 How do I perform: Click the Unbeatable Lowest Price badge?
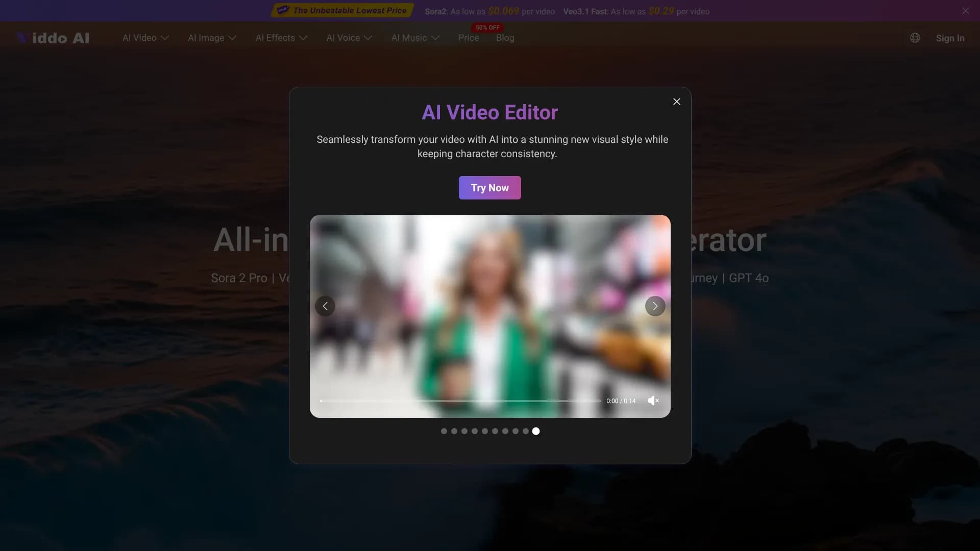click(x=342, y=11)
